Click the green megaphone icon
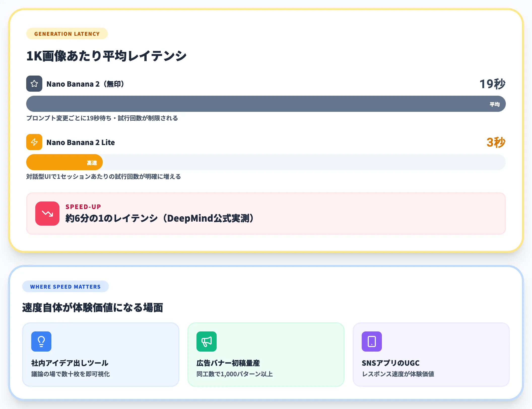532x409 pixels. coord(207,342)
